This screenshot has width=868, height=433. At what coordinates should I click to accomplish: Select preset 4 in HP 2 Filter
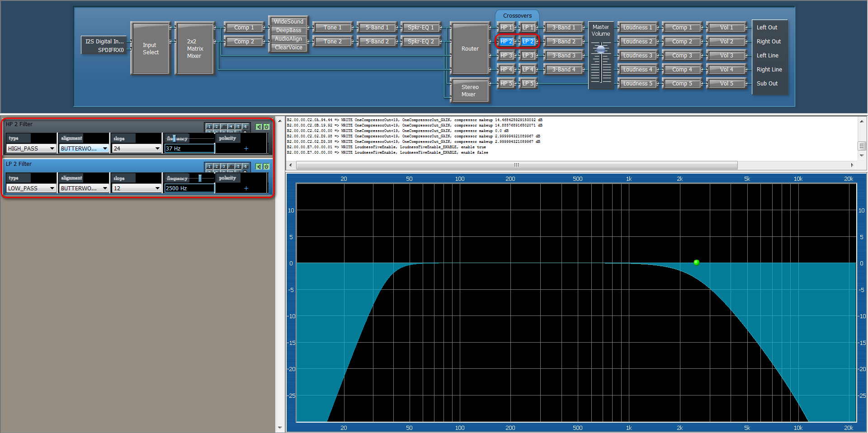pos(231,127)
